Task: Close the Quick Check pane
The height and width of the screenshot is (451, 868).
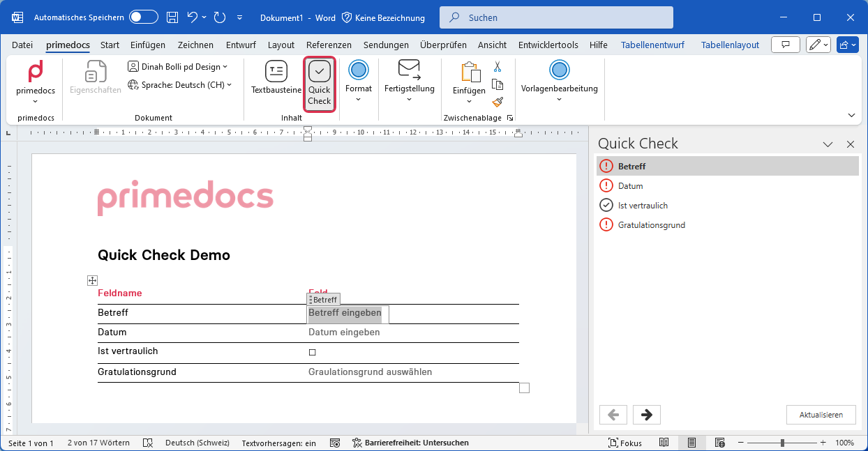Action: coord(851,144)
